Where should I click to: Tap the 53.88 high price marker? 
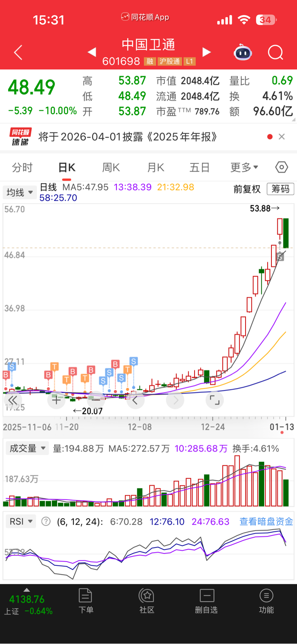[x=265, y=208]
